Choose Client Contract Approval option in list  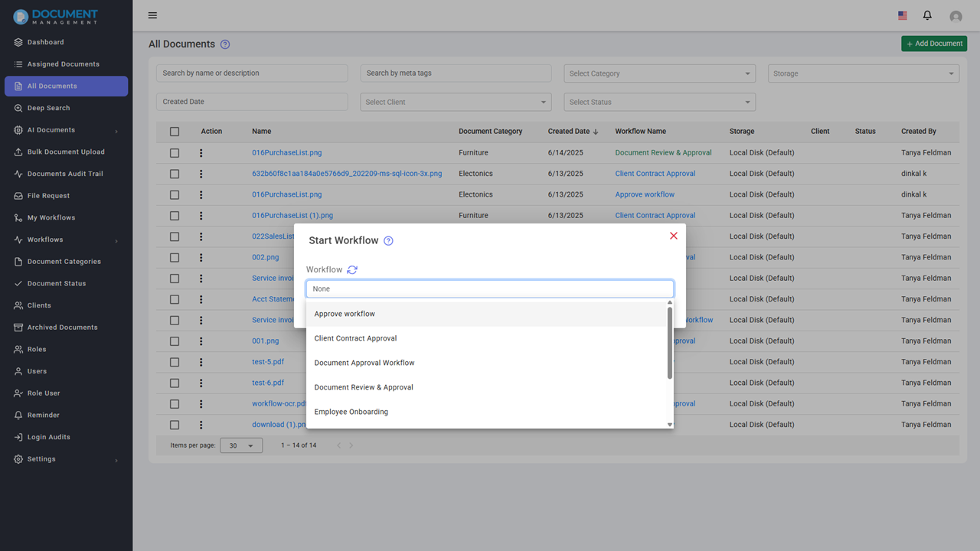pyautogui.click(x=486, y=338)
